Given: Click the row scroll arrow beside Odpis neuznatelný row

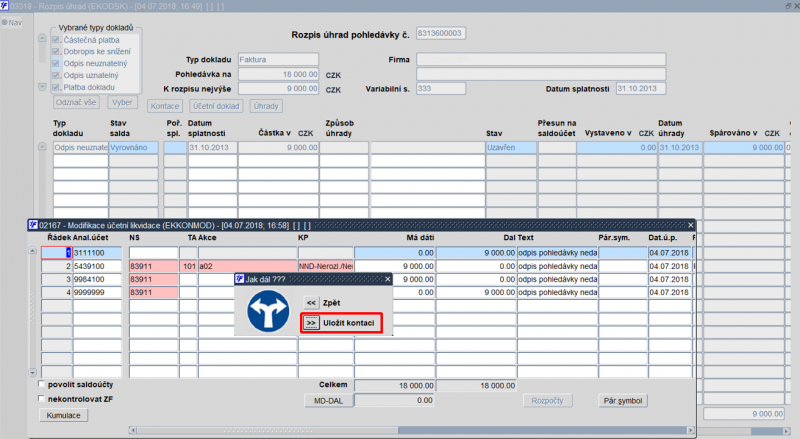Looking at the screenshot, I should (42, 147).
